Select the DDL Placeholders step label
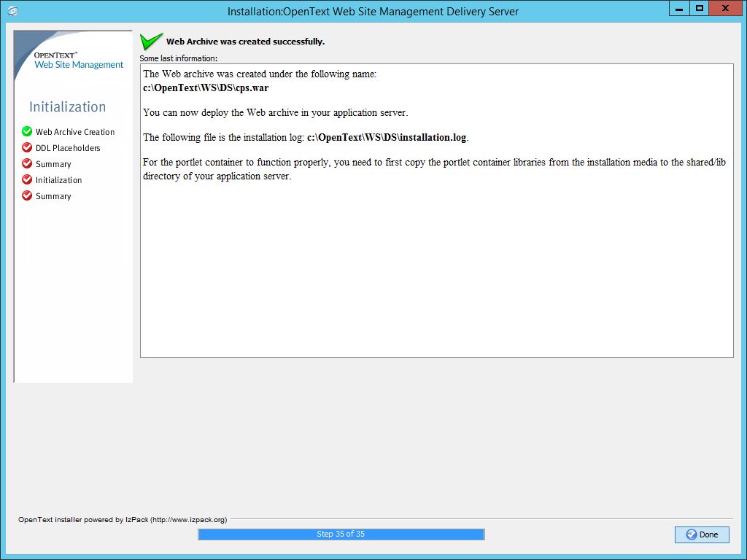Viewport: 747px width, 560px height. (x=68, y=148)
